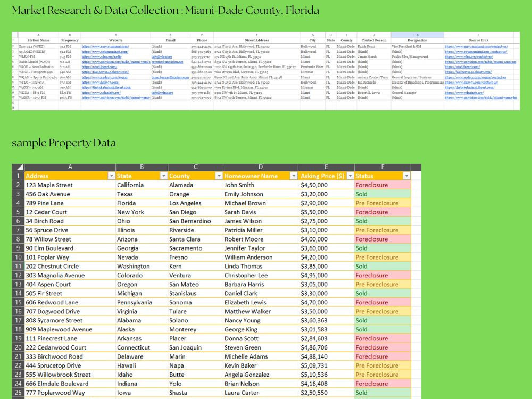This screenshot has height=399, width=532.
Task: Select the 'Pennsylvania' state cell
Action: (142, 302)
